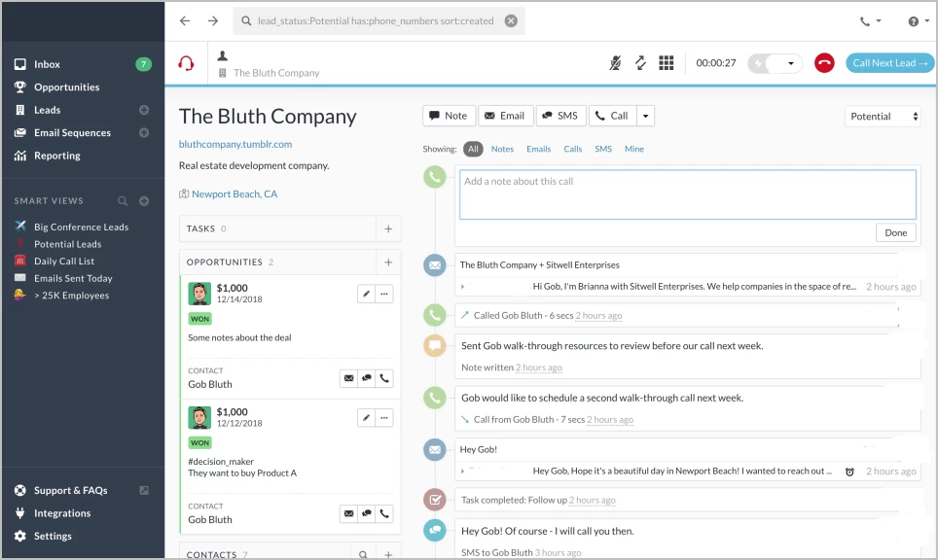Open bluthcompany.tumblr.com link

click(235, 144)
